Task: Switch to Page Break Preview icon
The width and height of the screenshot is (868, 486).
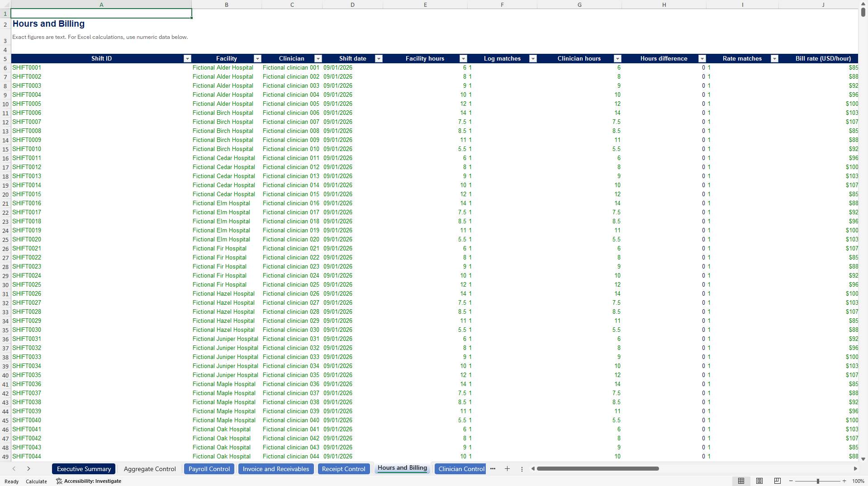Action: pyautogui.click(x=778, y=481)
